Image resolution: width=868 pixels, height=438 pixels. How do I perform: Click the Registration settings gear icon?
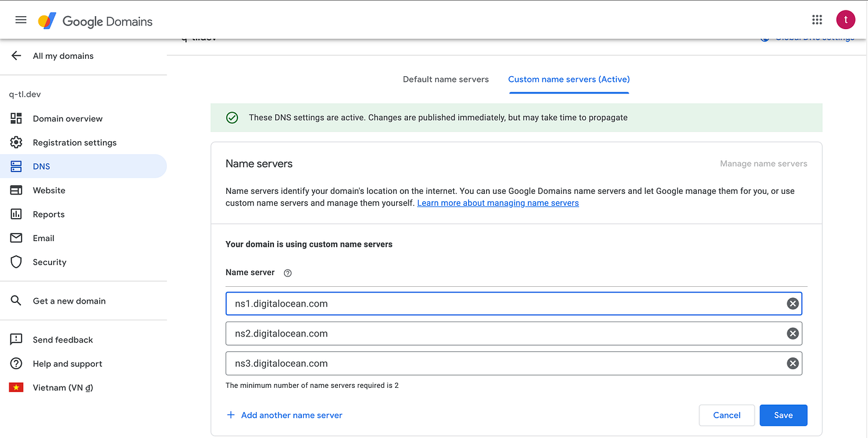(17, 142)
